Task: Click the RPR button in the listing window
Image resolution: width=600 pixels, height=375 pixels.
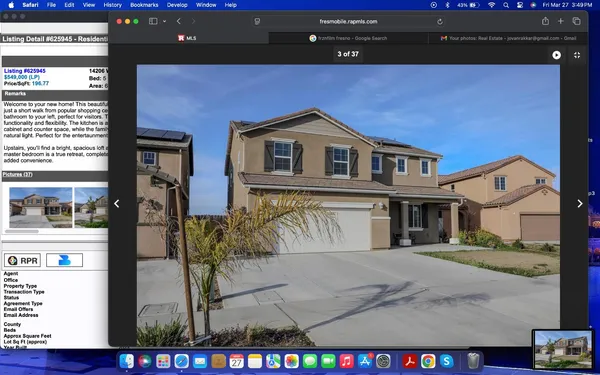Action: [x=23, y=261]
